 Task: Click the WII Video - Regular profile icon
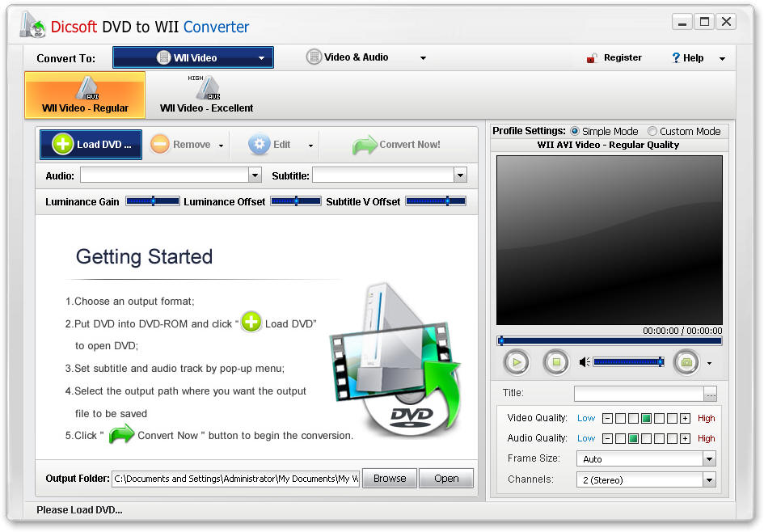pos(87,87)
